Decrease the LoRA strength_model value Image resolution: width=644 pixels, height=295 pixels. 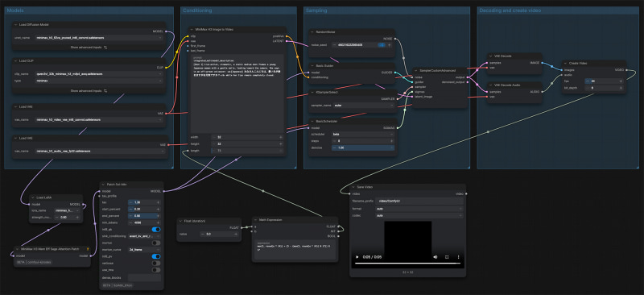pyautogui.click(x=57, y=217)
